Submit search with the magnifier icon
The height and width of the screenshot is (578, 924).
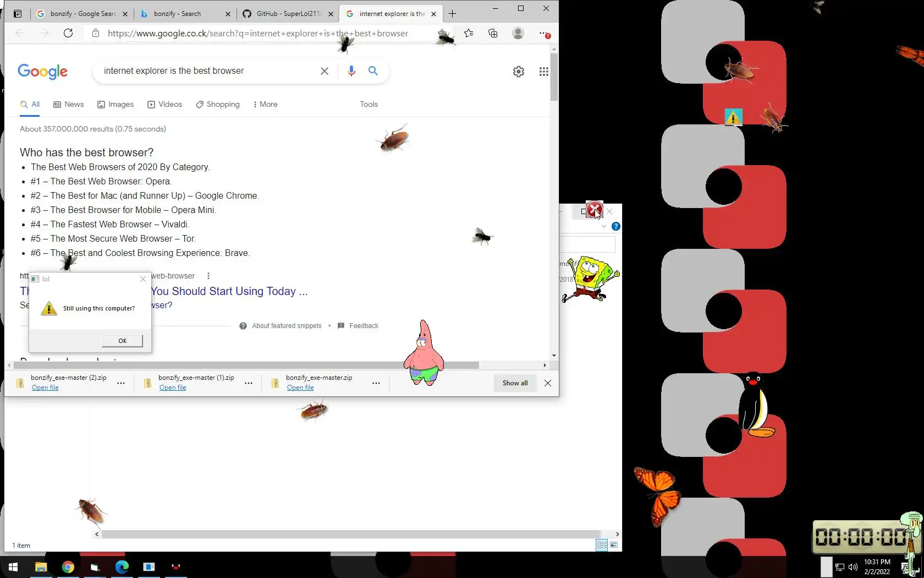pos(373,71)
